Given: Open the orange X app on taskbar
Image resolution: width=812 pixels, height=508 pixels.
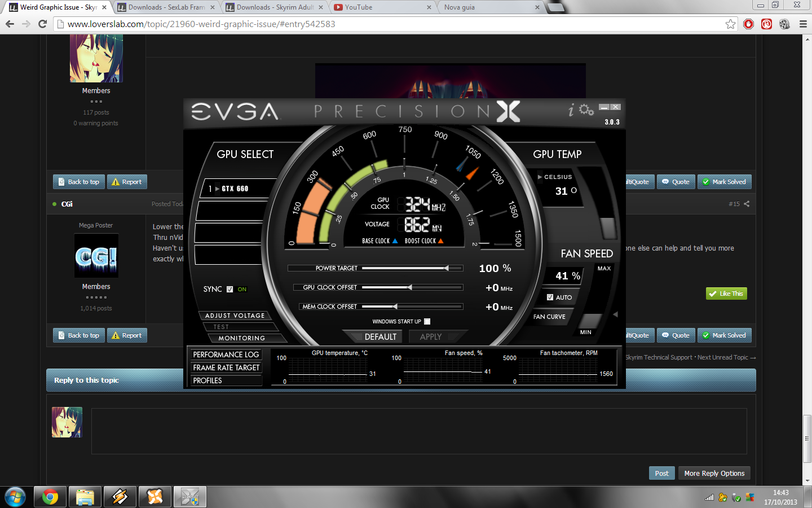Looking at the screenshot, I should point(155,497).
